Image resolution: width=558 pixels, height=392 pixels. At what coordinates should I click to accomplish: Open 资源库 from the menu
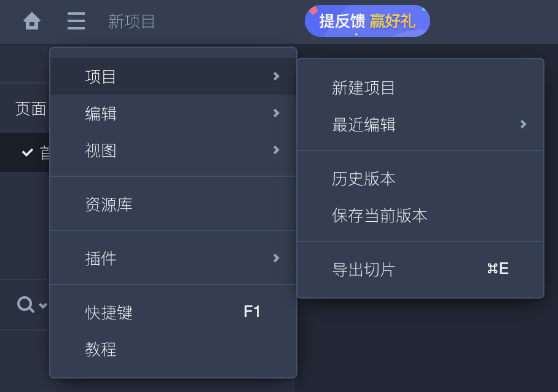173,205
